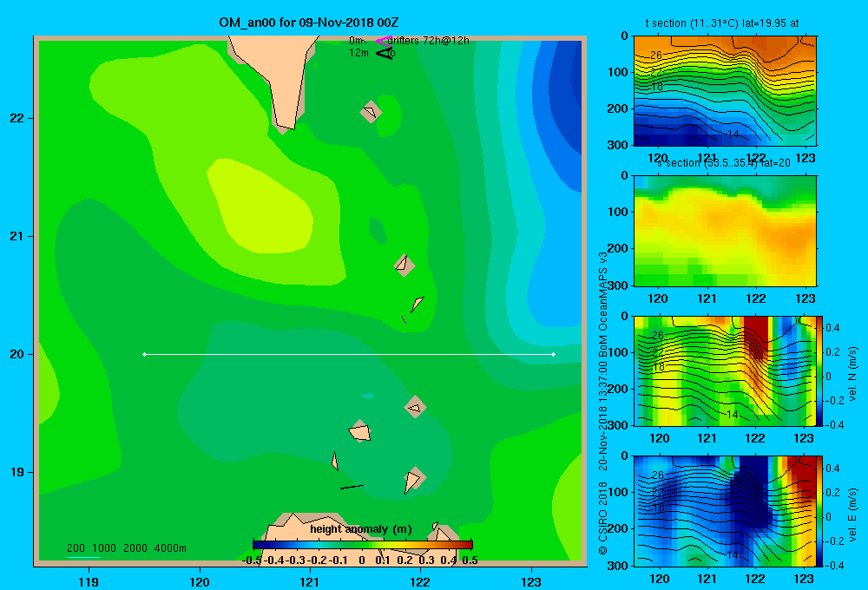
Task: Click the '0.4' tick on vel. N scale
Action: pos(832,328)
